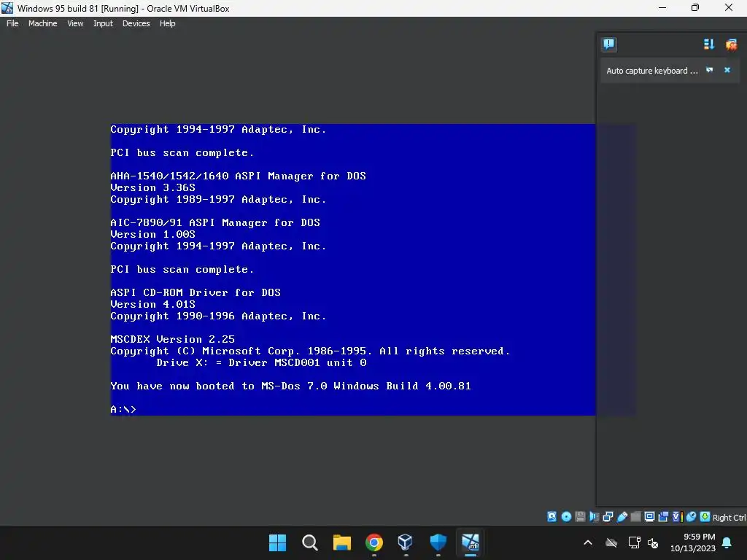Click the MSCDEX Version 2.25 line

pyautogui.click(x=172, y=339)
